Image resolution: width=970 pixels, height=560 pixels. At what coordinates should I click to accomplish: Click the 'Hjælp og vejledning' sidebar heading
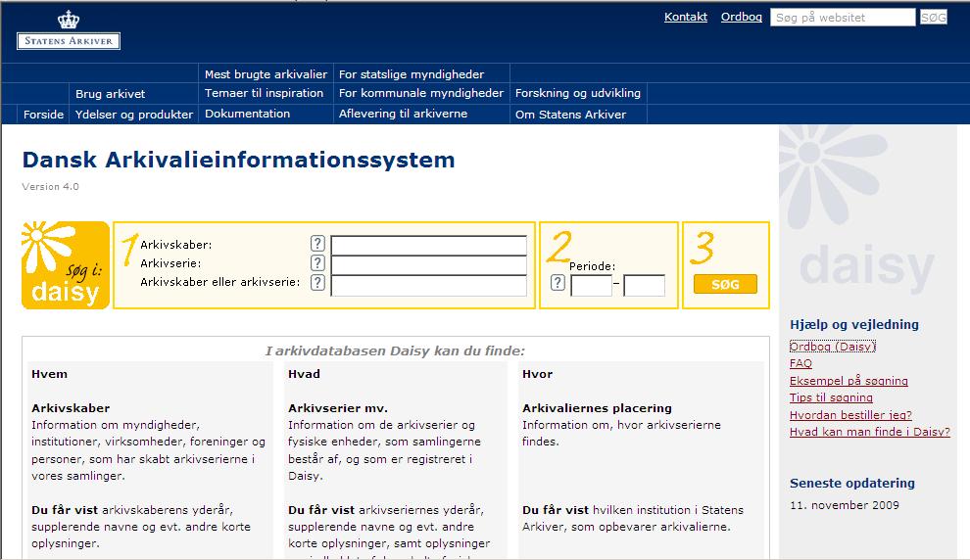pos(854,324)
